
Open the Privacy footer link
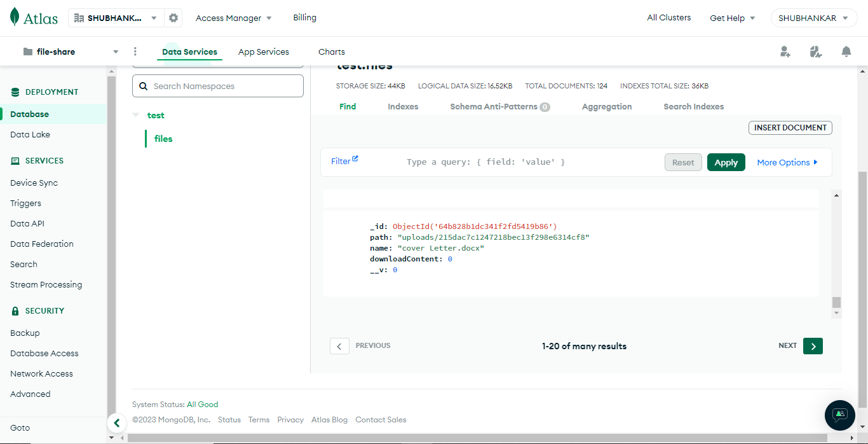click(x=290, y=420)
